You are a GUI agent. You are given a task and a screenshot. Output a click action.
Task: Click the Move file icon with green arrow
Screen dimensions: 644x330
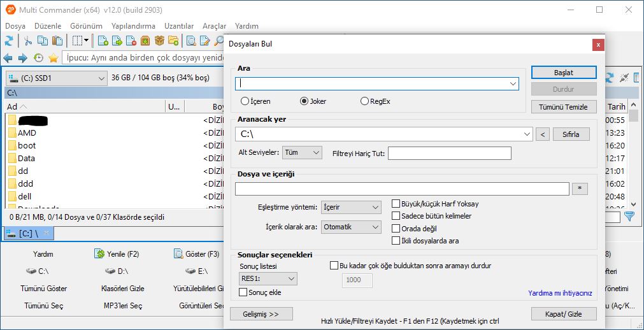point(117,41)
